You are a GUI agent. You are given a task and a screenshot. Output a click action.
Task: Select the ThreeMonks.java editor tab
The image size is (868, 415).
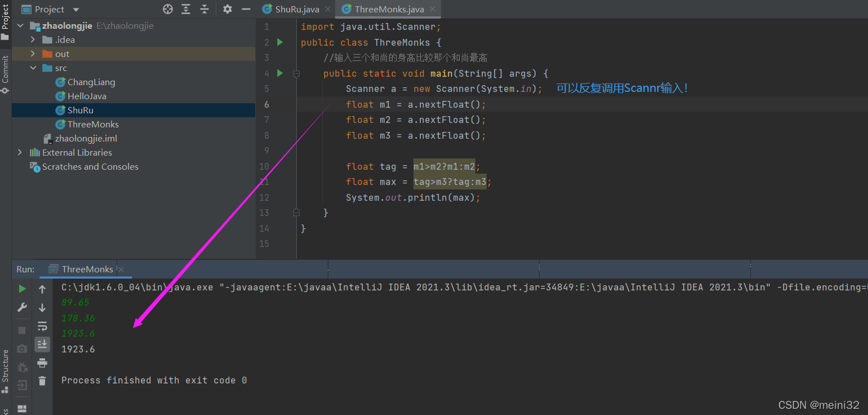point(389,9)
